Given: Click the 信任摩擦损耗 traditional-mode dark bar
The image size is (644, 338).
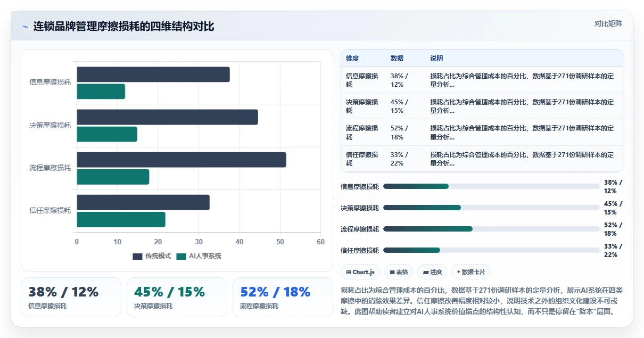Looking at the screenshot, I should (x=143, y=202).
